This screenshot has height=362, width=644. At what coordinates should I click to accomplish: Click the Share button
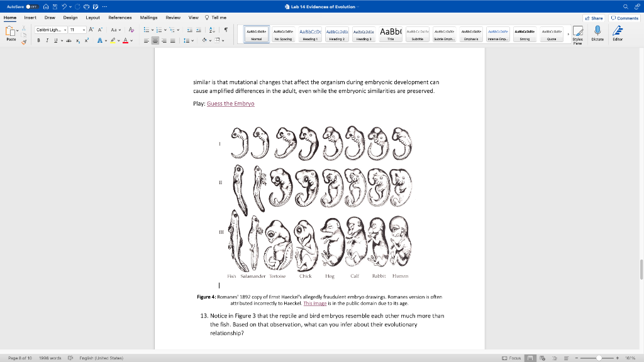[x=594, y=18]
